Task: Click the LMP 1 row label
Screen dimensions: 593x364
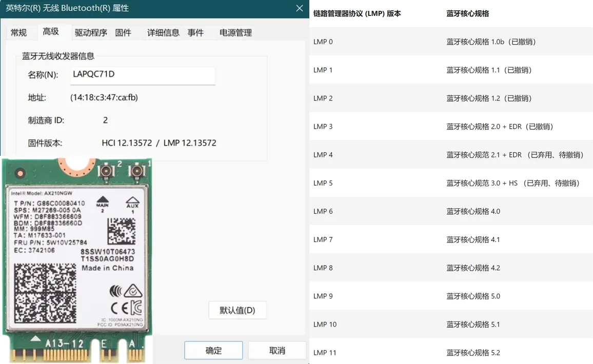Action: [323, 70]
